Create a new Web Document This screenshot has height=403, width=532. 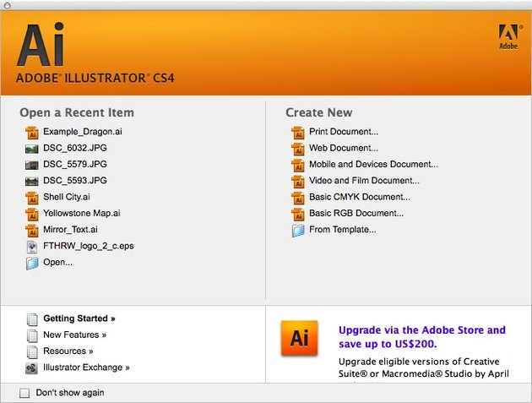pyautogui.click(x=344, y=148)
